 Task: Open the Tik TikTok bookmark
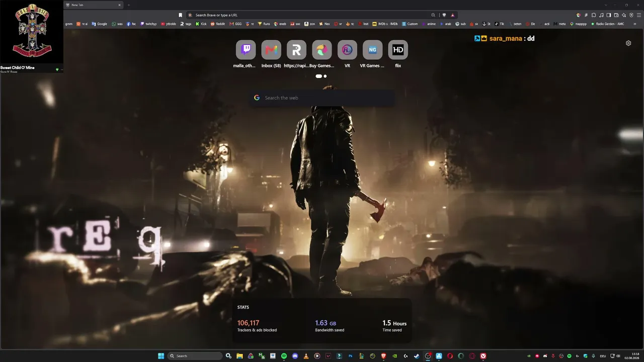[499, 24]
